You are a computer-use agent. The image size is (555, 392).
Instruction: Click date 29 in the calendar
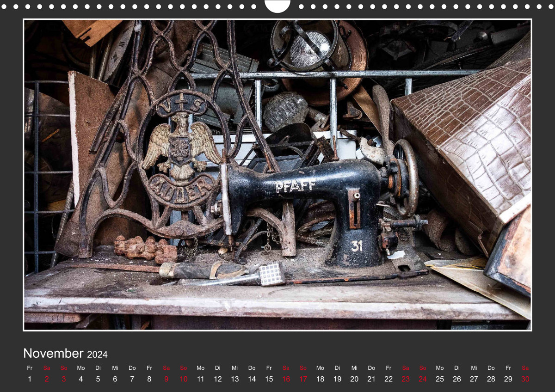pyautogui.click(x=508, y=379)
